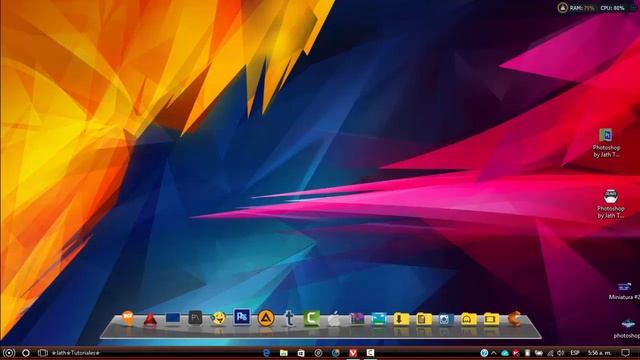
Task: Open the yellow smiley face dock icon
Action: pyautogui.click(x=218, y=318)
